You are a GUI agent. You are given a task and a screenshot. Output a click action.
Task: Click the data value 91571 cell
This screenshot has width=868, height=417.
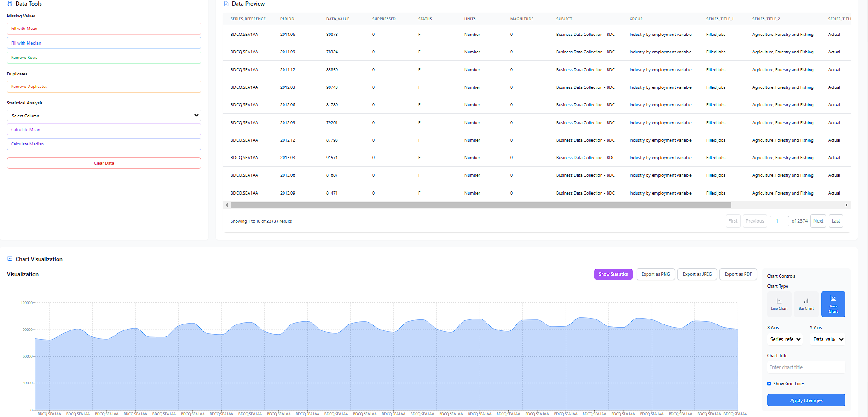[332, 158]
